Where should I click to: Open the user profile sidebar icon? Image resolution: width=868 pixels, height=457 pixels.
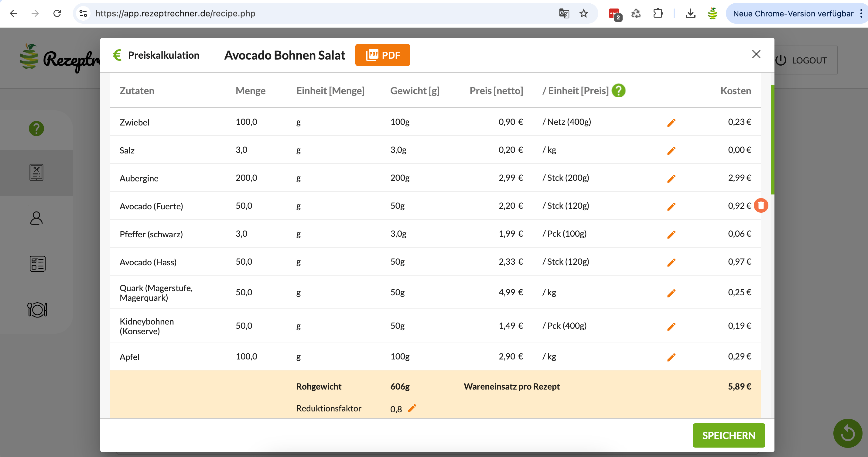pos(36,218)
